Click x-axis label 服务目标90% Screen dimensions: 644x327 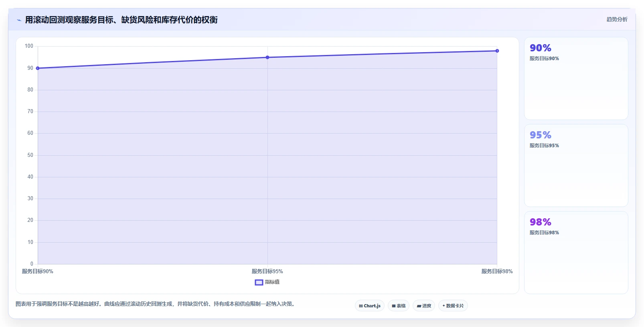pos(38,272)
